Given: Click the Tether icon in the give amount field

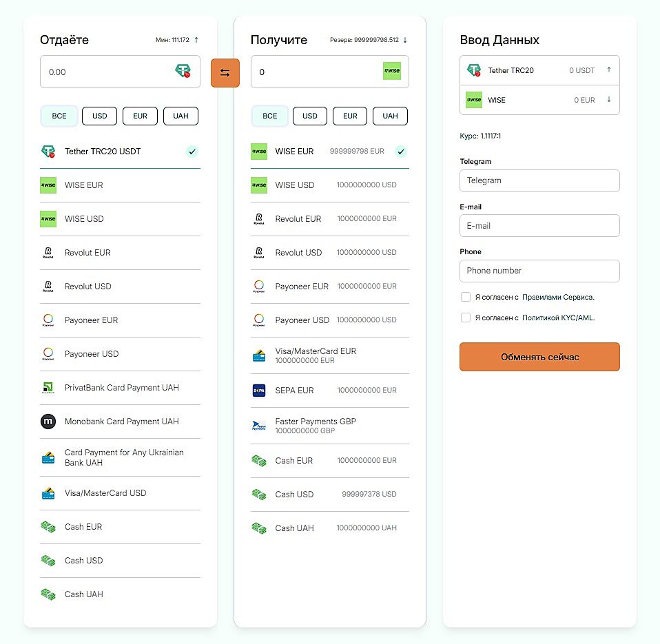Looking at the screenshot, I should [183, 71].
